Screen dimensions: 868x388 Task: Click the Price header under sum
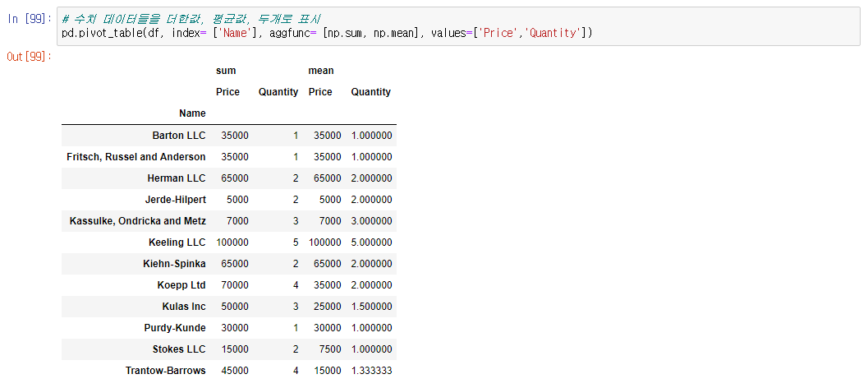click(227, 92)
